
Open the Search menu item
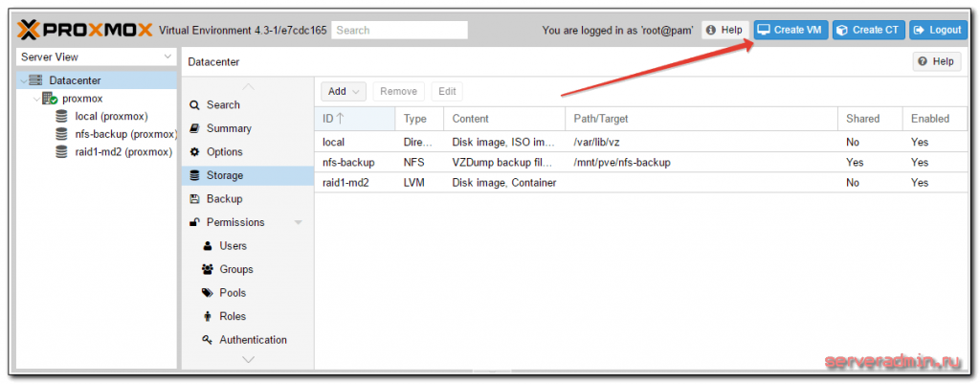pos(223,104)
